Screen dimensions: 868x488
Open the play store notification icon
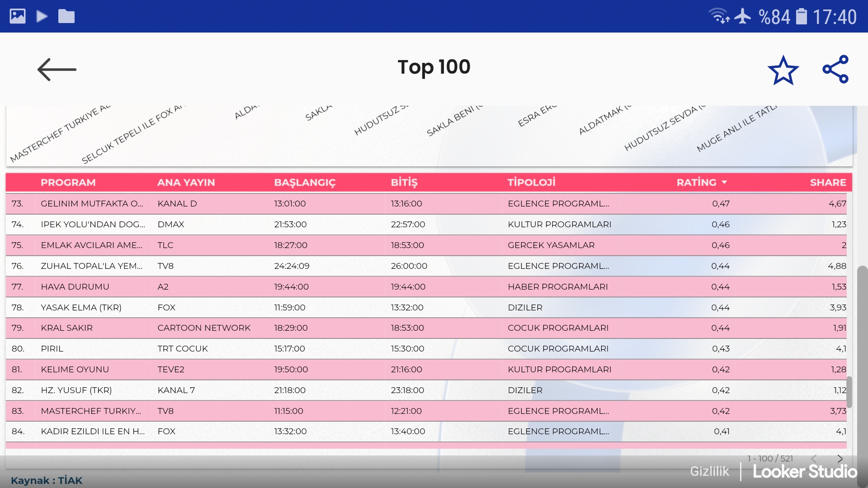(x=42, y=16)
